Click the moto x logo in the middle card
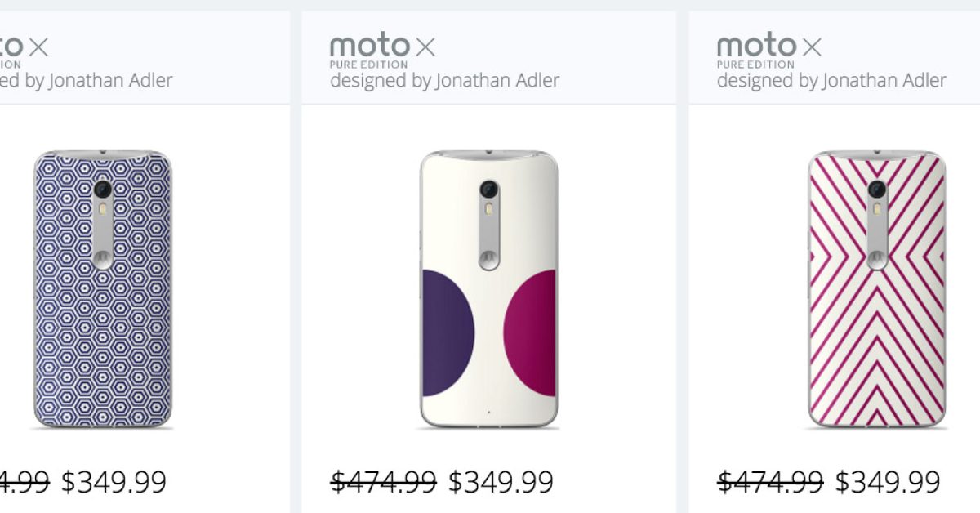This screenshot has height=513, width=980. tap(382, 47)
